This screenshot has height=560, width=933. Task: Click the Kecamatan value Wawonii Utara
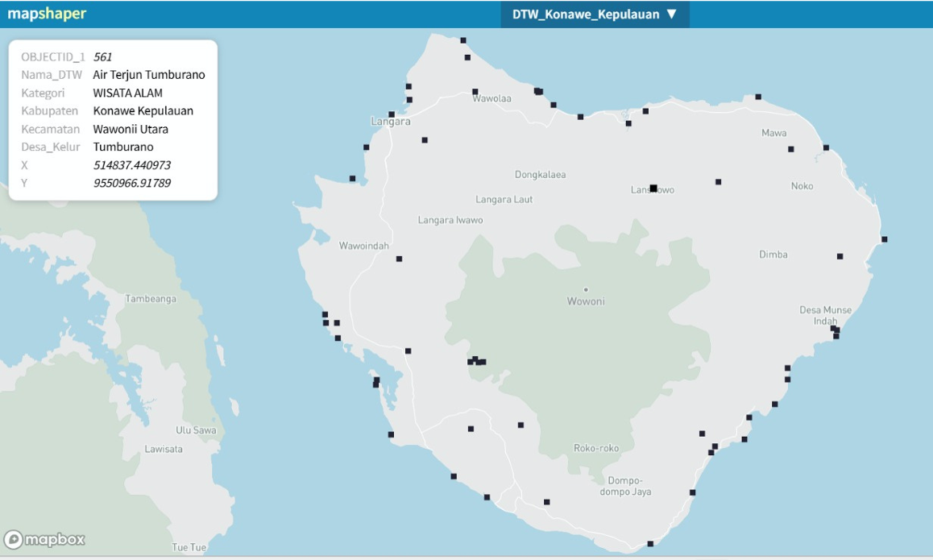pos(131,129)
